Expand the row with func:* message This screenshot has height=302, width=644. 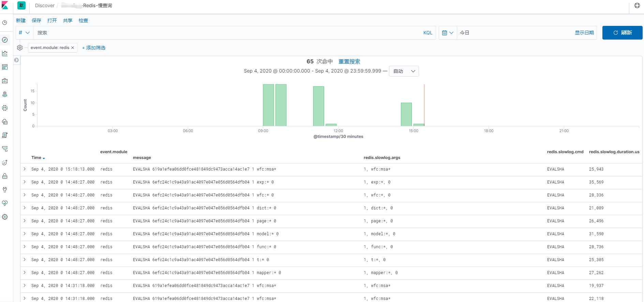(x=25, y=247)
